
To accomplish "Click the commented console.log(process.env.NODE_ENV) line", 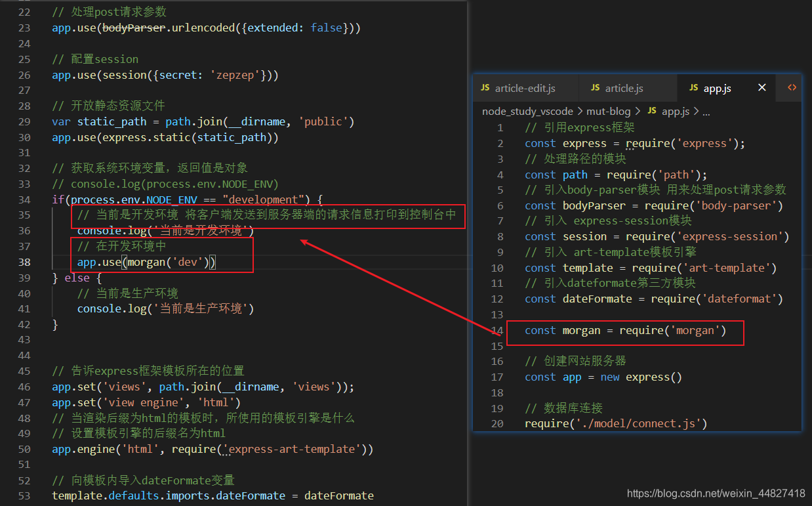I will pyautogui.click(x=165, y=184).
